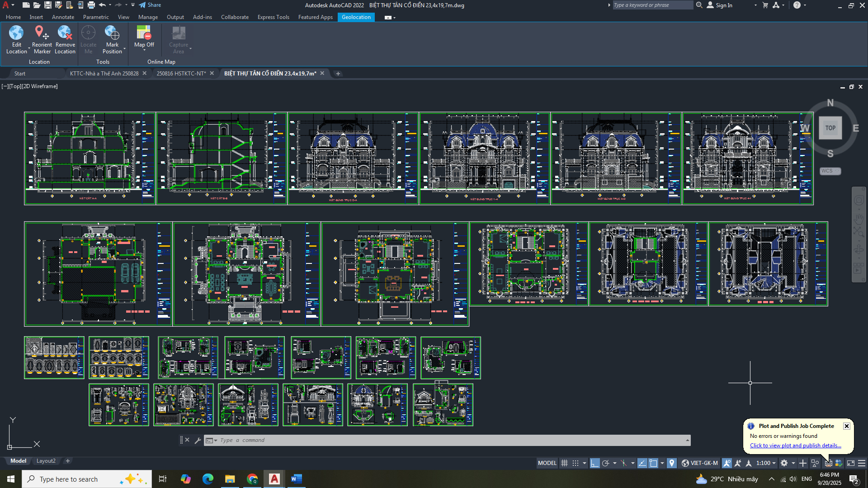Click the Plot print icon in Quick Access toolbar
Screen dimensions: 868x488
click(x=91, y=5)
